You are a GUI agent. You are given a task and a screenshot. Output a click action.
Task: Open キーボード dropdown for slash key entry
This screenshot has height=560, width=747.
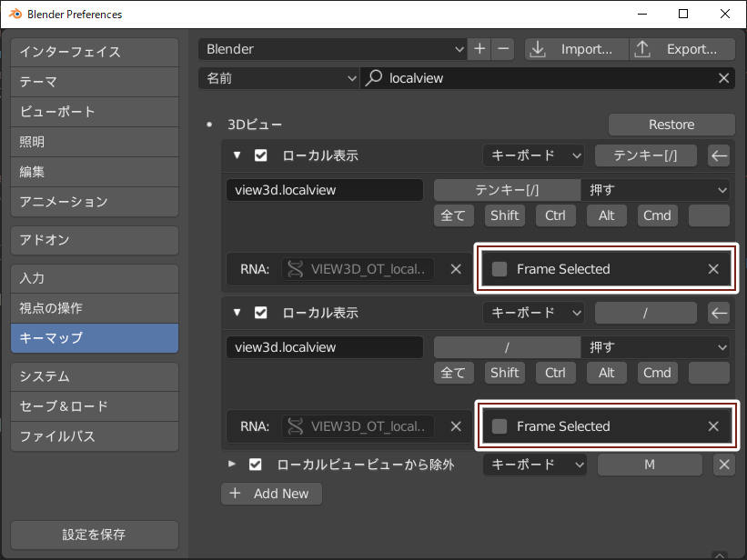(534, 313)
